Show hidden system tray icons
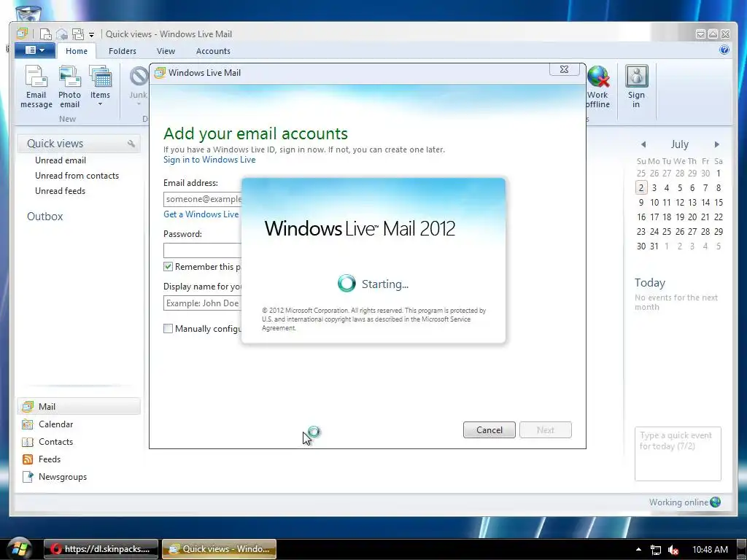Viewport: 747px width, 560px height. [638, 550]
